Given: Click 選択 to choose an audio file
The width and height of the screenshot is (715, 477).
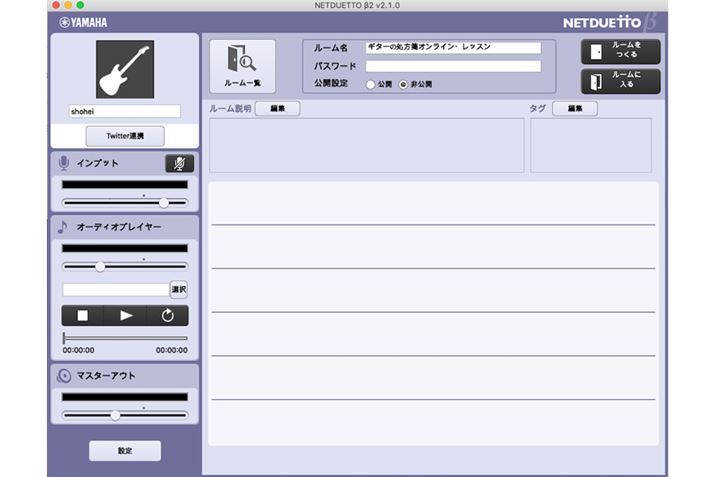Looking at the screenshot, I should point(179,290).
